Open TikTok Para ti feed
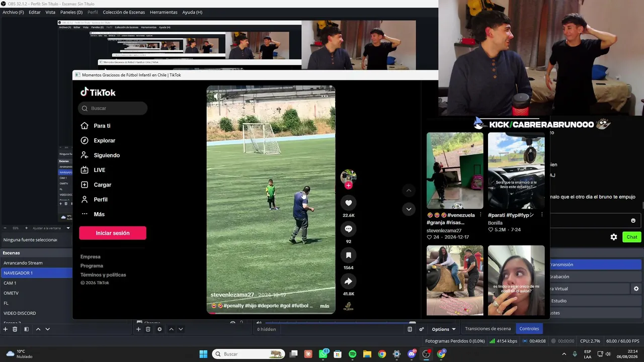Viewport: 644px width, 362px height. [102, 126]
